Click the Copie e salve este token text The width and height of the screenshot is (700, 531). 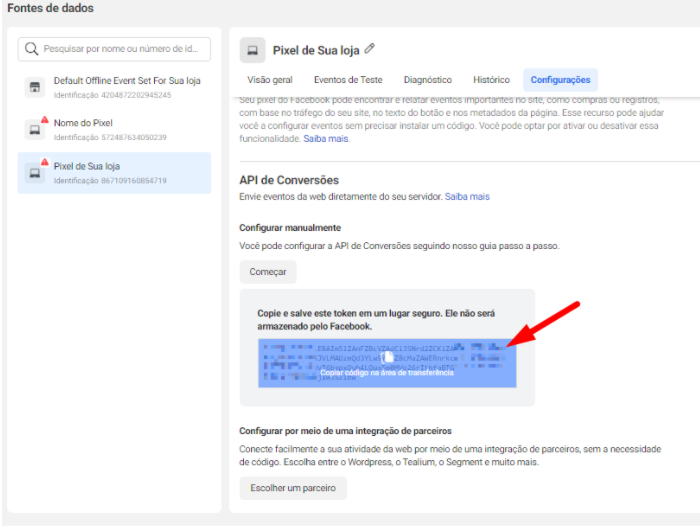(376, 320)
